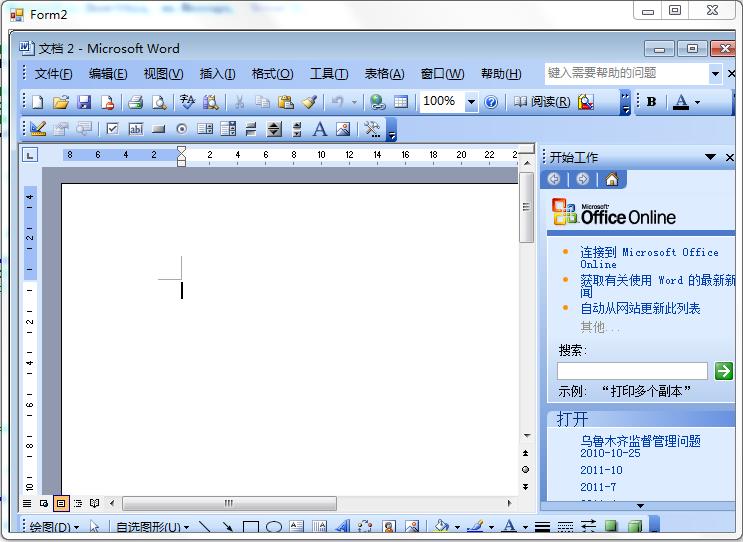Expand Standard toolbar options overflow arrow
The height and width of the screenshot is (542, 743).
click(625, 102)
